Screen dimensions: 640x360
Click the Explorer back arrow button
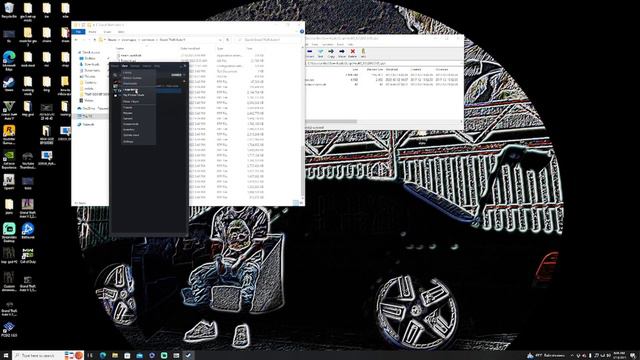[x=76, y=40]
